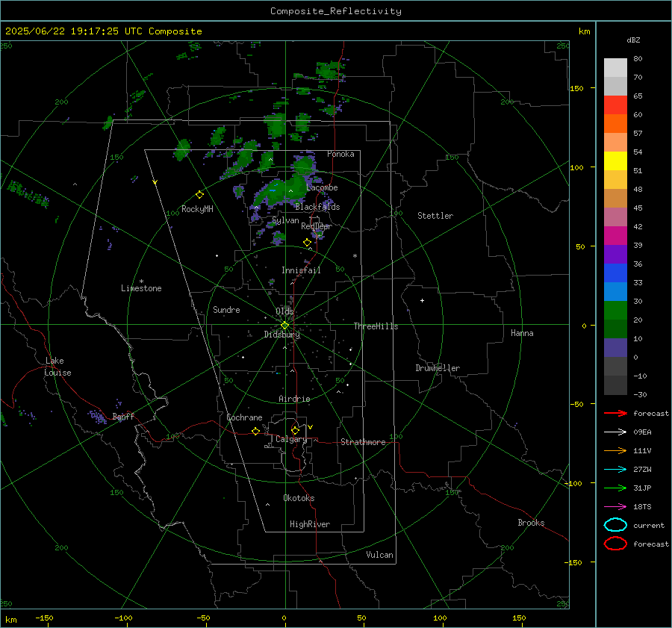Click the HighRiver city label
The width and height of the screenshot is (672, 628).
310,524
